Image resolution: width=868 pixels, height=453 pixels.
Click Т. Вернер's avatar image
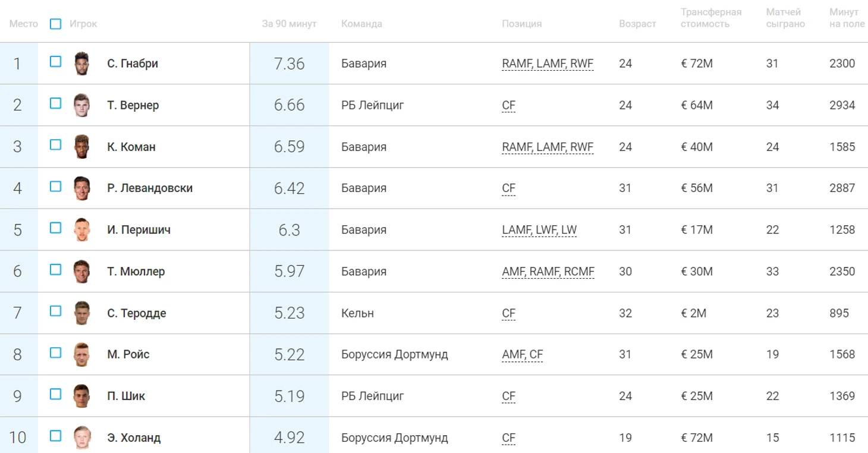(81, 105)
